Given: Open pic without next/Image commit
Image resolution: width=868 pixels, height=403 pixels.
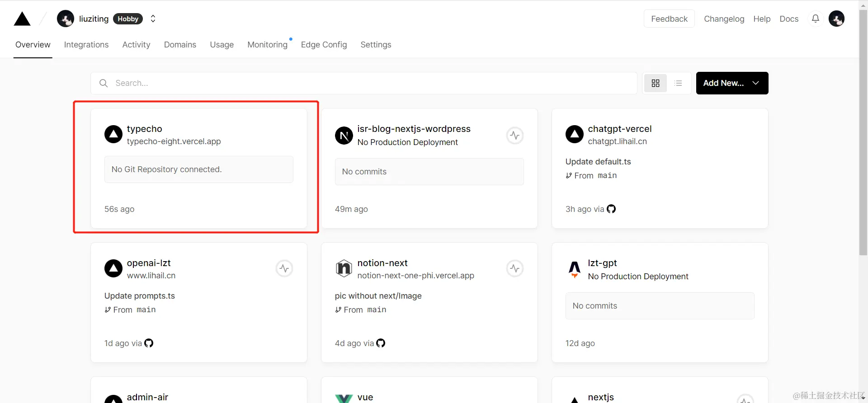Looking at the screenshot, I should point(378,296).
